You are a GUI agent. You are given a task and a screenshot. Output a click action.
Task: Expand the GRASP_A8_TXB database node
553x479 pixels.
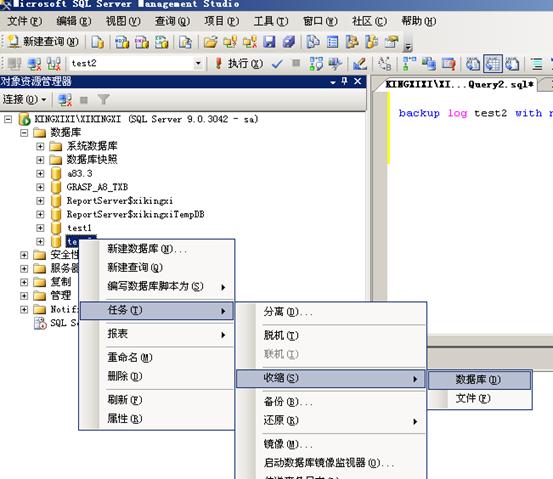pyautogui.click(x=40, y=187)
